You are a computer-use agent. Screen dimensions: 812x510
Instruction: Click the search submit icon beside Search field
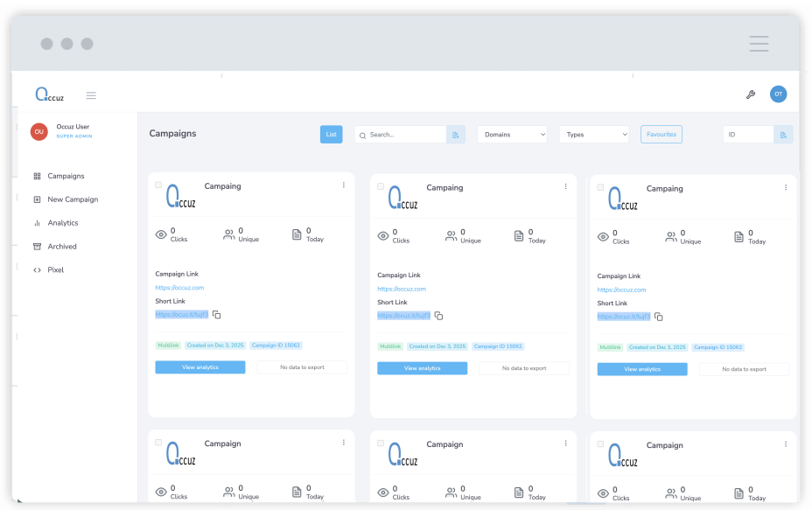point(456,135)
